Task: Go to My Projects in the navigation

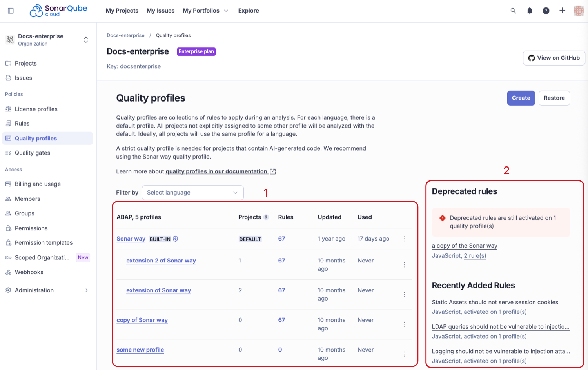Action: tap(122, 11)
